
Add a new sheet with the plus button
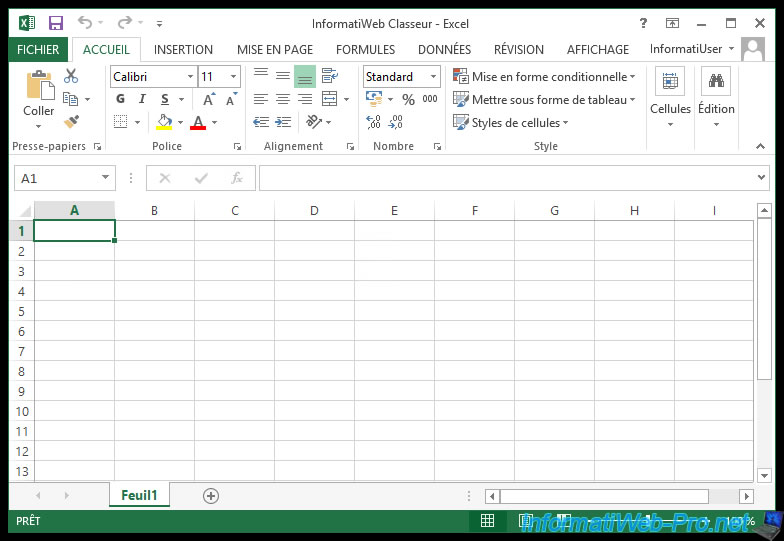(x=211, y=496)
